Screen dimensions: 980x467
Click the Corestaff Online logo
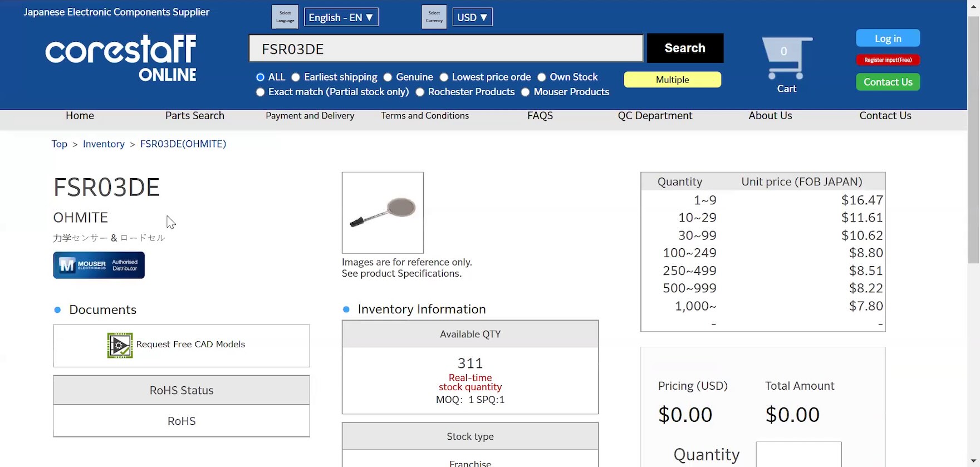[121, 58]
